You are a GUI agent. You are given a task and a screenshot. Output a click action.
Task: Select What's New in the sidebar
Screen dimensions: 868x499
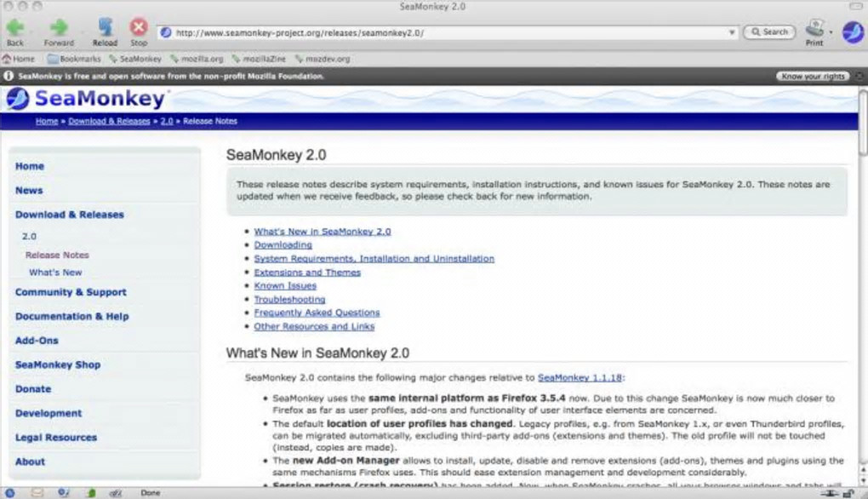pos(55,272)
